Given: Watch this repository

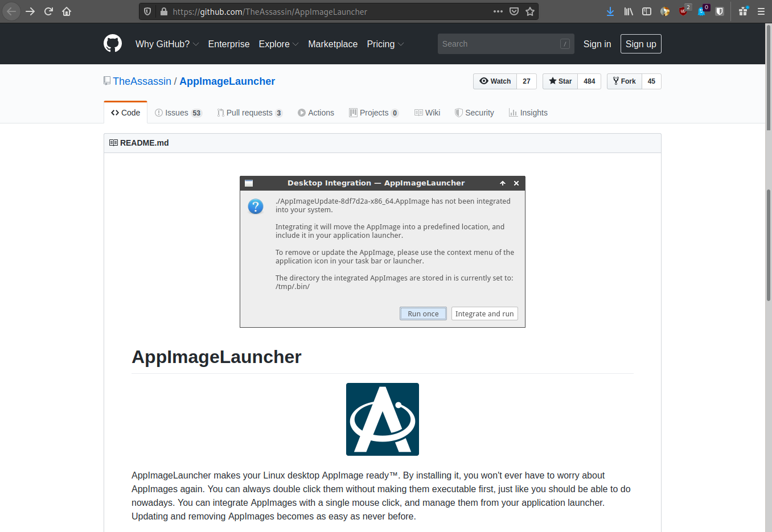Looking at the screenshot, I should (x=495, y=81).
